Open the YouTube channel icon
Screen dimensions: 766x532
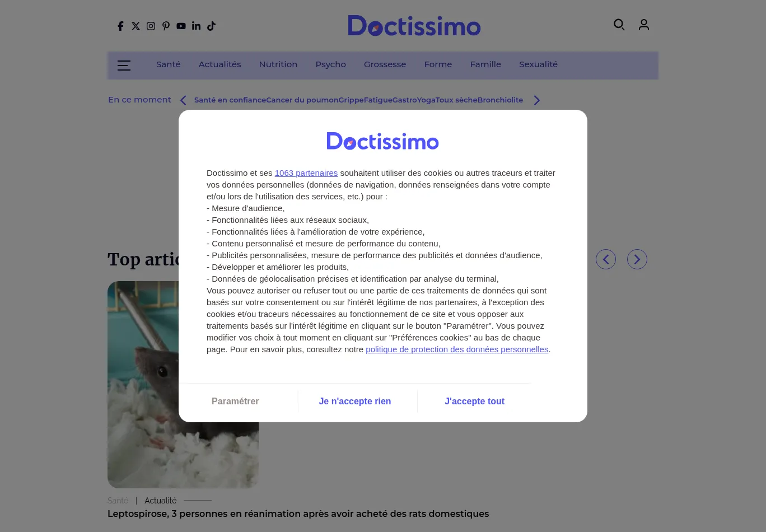(x=181, y=26)
